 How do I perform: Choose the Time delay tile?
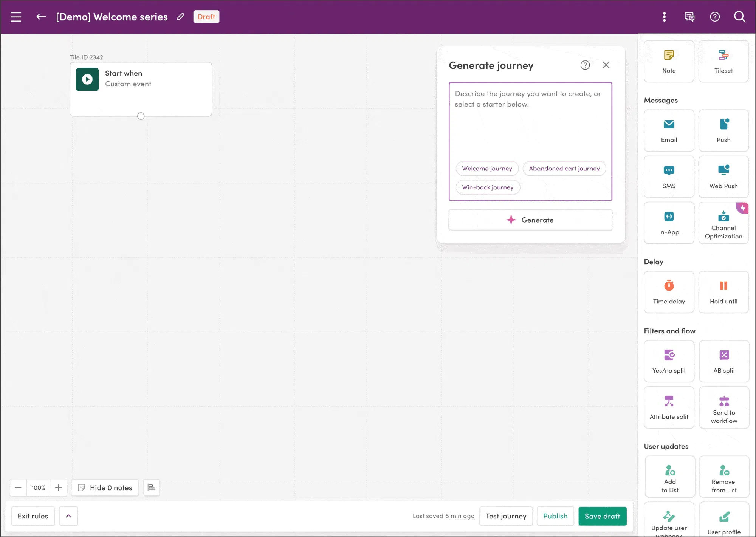coord(669,292)
